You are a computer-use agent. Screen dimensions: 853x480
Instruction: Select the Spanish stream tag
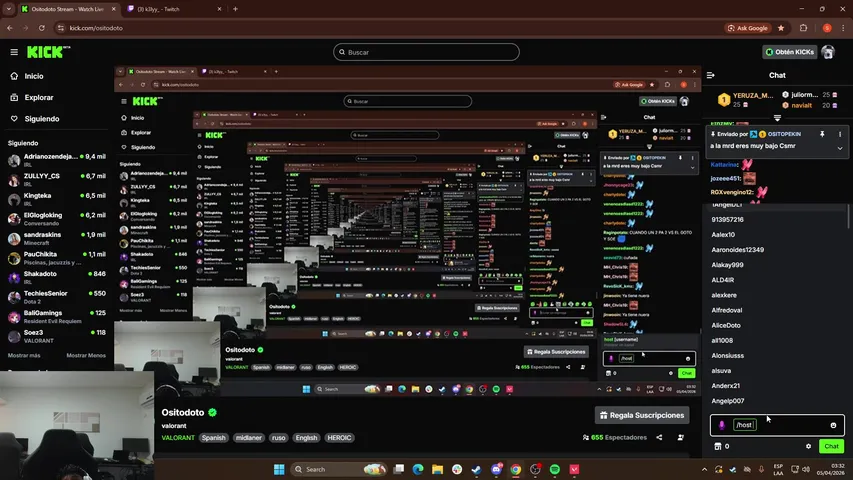click(x=213, y=438)
